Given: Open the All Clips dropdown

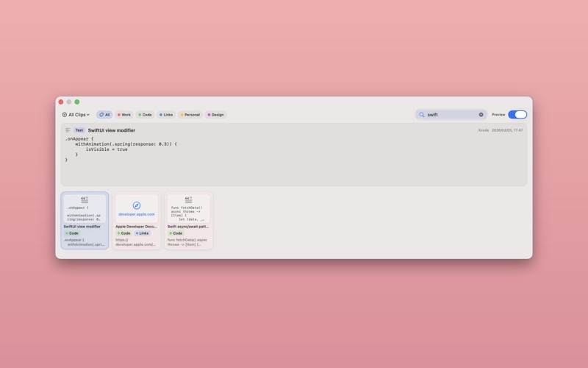Looking at the screenshot, I should [76, 115].
